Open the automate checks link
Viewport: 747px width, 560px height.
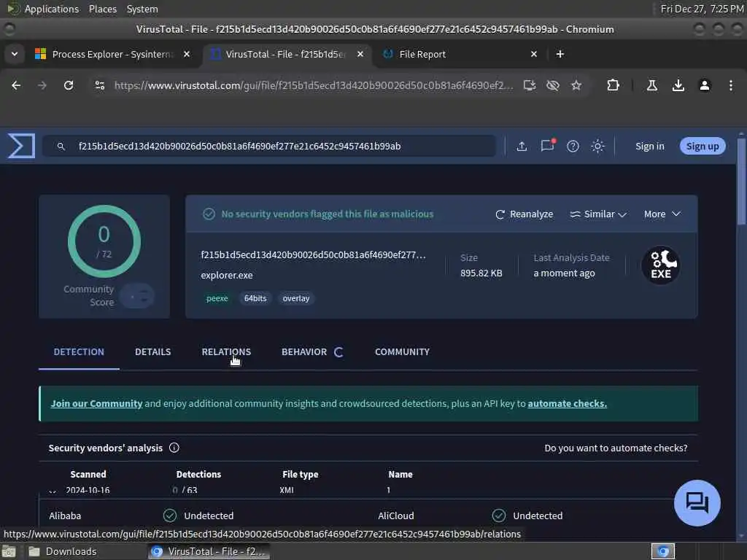coord(567,403)
